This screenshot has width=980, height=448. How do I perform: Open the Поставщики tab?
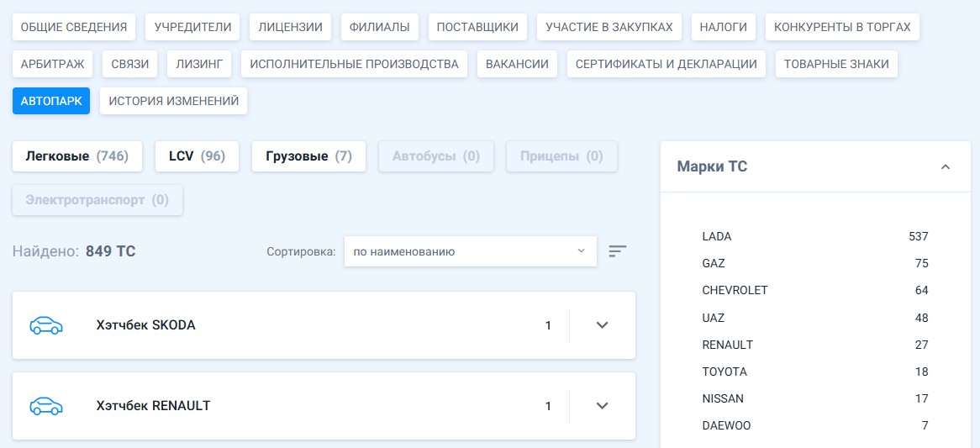pyautogui.click(x=477, y=27)
